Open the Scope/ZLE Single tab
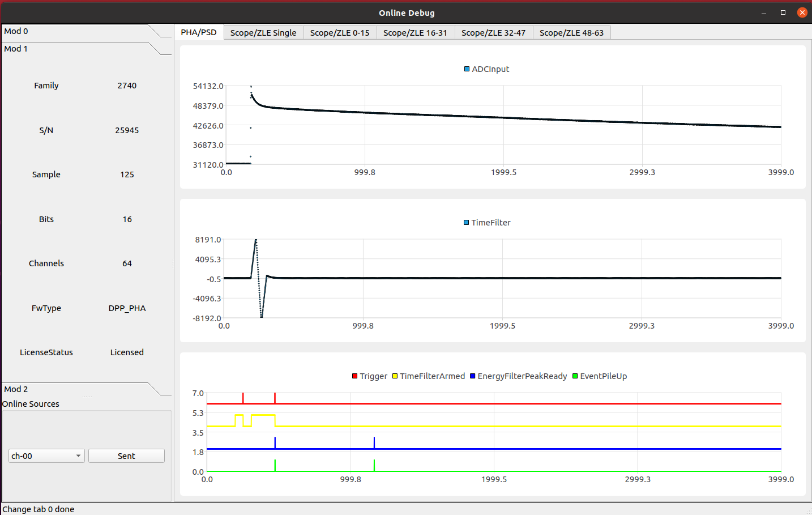Screen dimensions: 812x515 263,33
